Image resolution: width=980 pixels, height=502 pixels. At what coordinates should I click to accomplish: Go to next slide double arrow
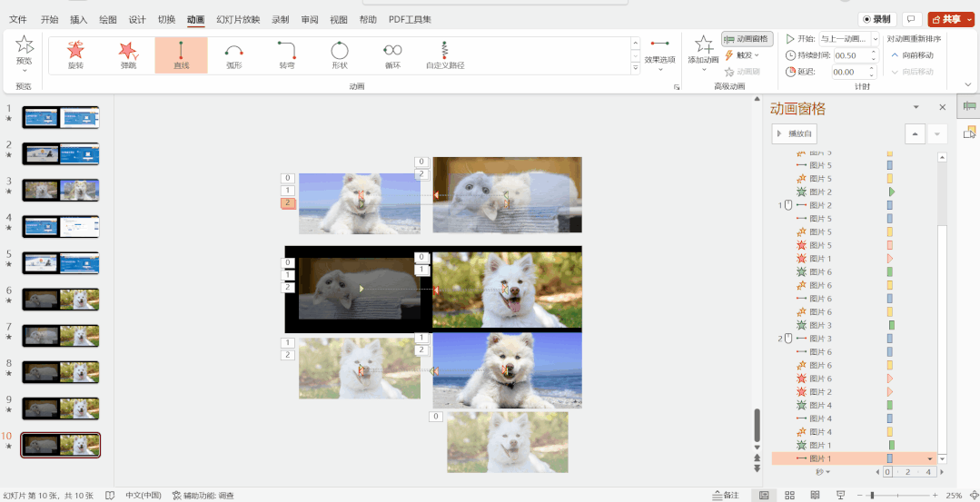(757, 468)
